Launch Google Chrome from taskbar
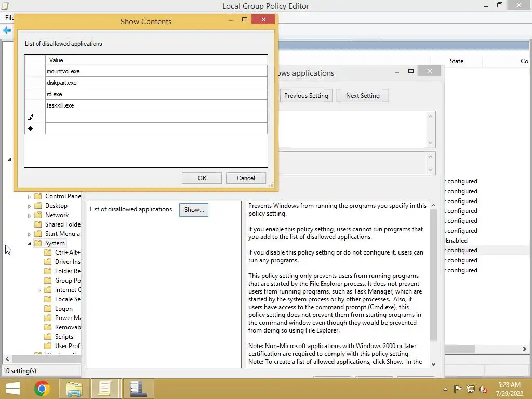This screenshot has width=532, height=399. (42, 389)
